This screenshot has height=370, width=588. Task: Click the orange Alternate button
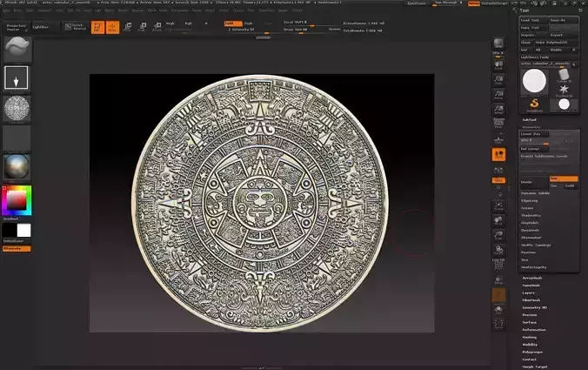[x=17, y=248]
